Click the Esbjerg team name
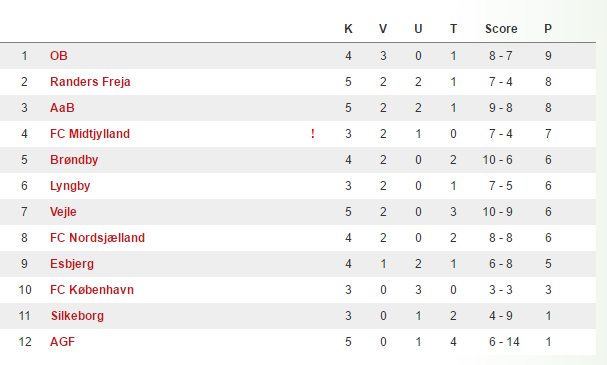The height and width of the screenshot is (365, 607). (72, 264)
